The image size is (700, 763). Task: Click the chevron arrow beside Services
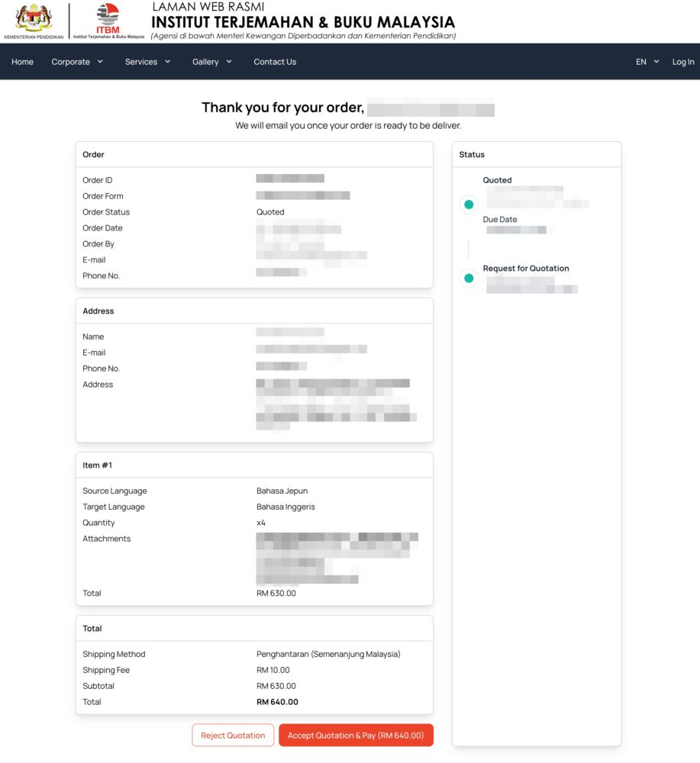[x=167, y=62]
